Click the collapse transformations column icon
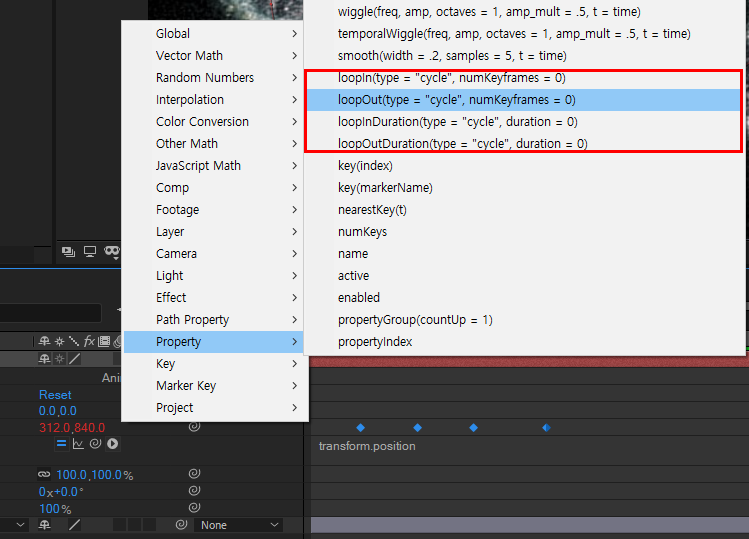Viewport: 749px width, 539px height. [59, 341]
